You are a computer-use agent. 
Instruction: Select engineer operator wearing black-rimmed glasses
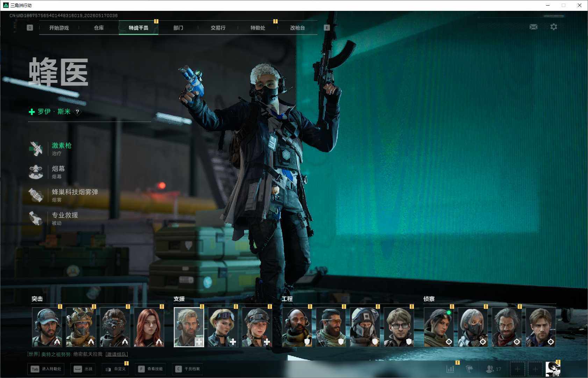399,327
